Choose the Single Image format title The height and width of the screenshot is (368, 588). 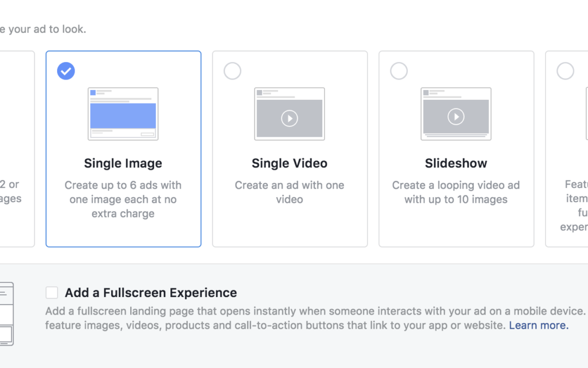pyautogui.click(x=123, y=164)
